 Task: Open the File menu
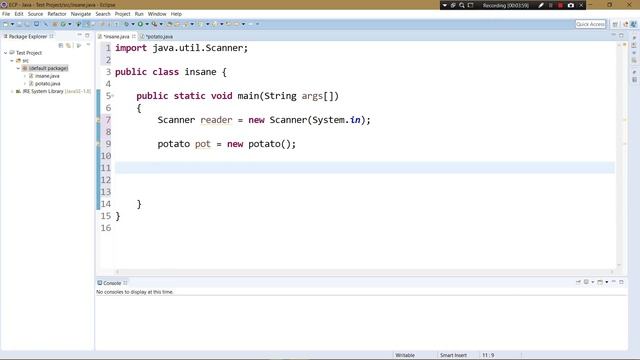point(6,14)
